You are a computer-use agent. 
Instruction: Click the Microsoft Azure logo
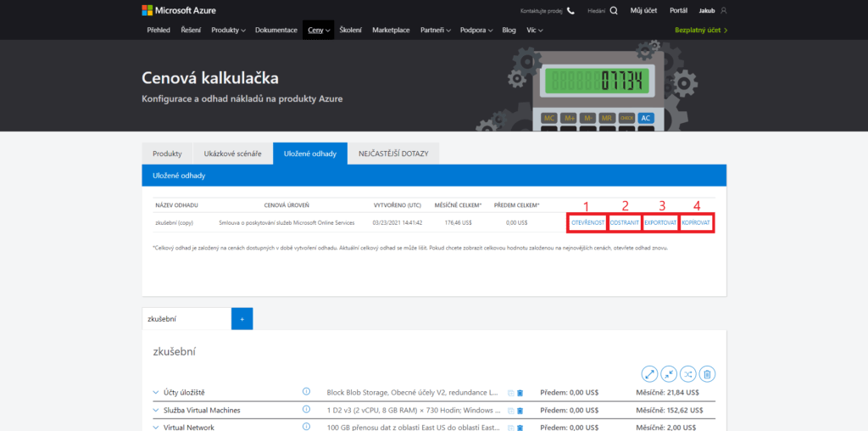click(x=176, y=10)
